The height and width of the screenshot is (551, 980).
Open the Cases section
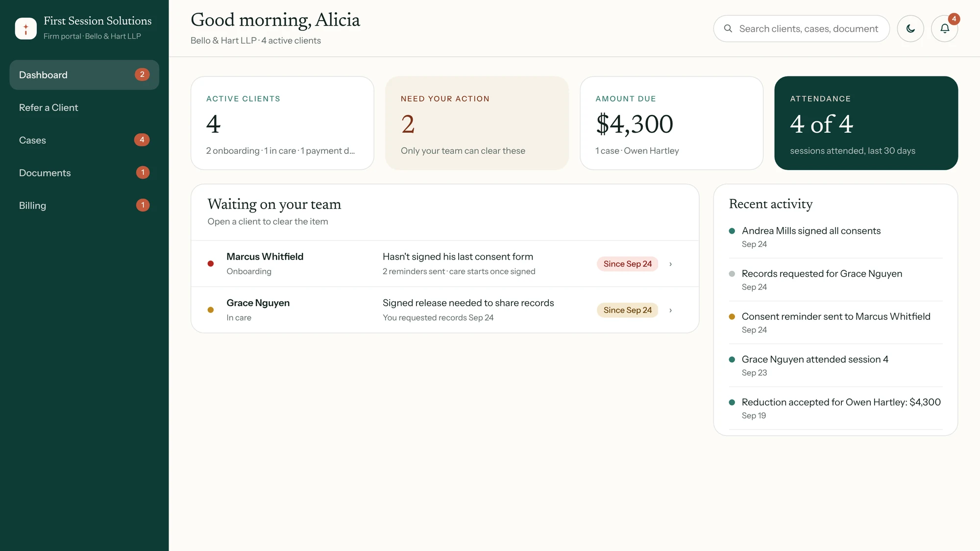[x=84, y=140]
